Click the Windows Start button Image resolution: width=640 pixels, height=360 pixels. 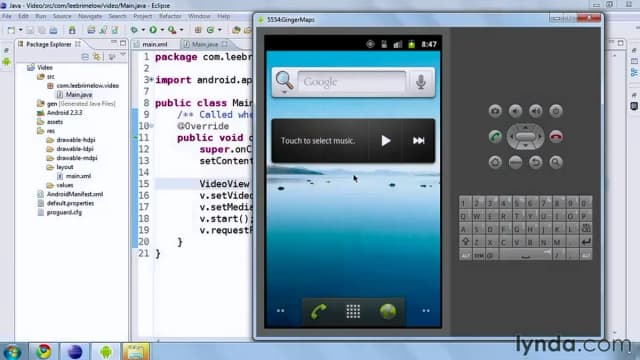(x=12, y=352)
